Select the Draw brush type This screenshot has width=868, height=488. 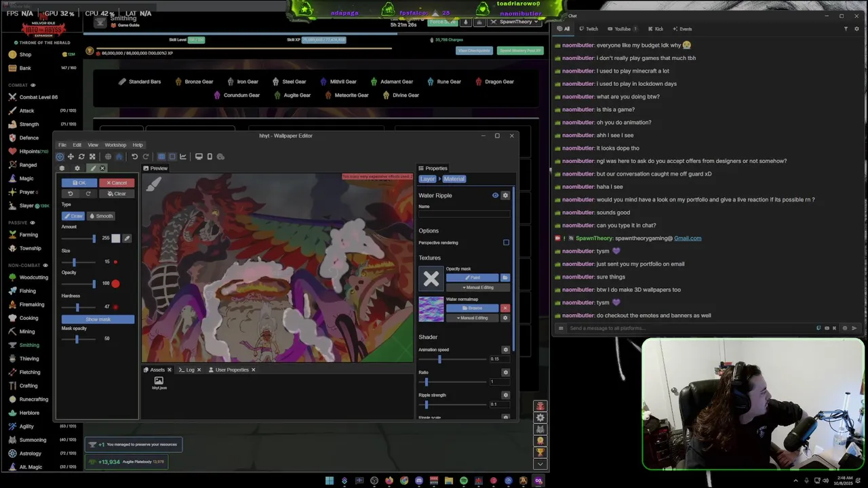coord(73,216)
